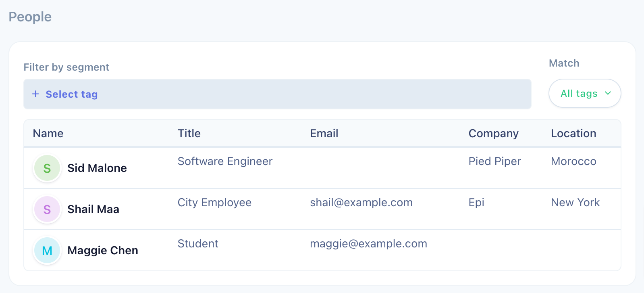Click the Email column header
Image resolution: width=644 pixels, height=293 pixels.
324,133
